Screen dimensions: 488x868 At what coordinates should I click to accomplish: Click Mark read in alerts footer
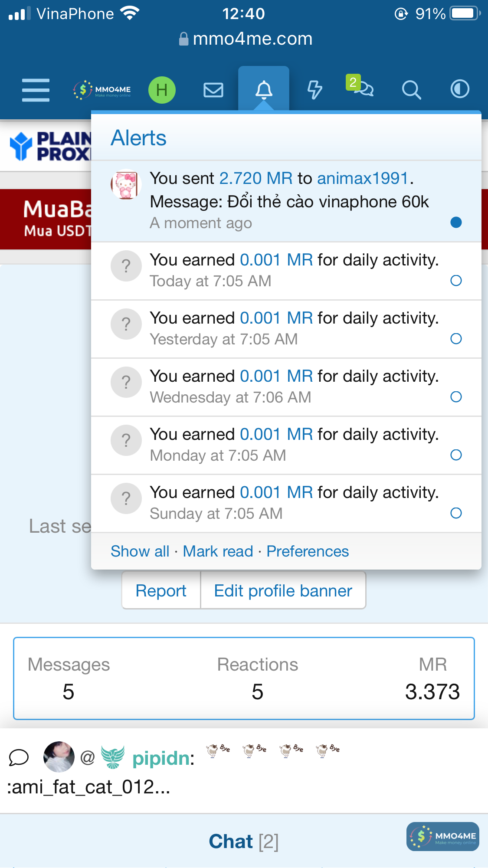pos(218,551)
